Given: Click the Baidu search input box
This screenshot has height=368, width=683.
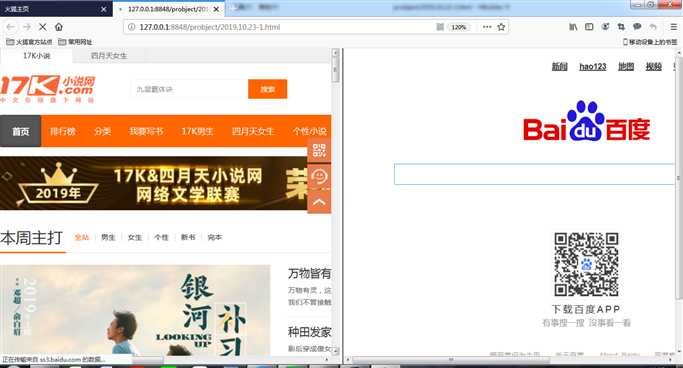Looking at the screenshot, I should 535,174.
